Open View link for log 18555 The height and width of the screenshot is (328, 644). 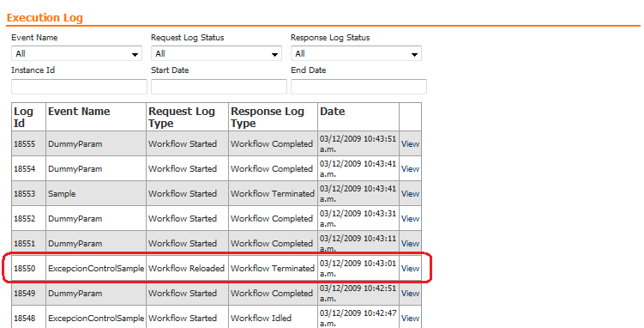(x=410, y=144)
